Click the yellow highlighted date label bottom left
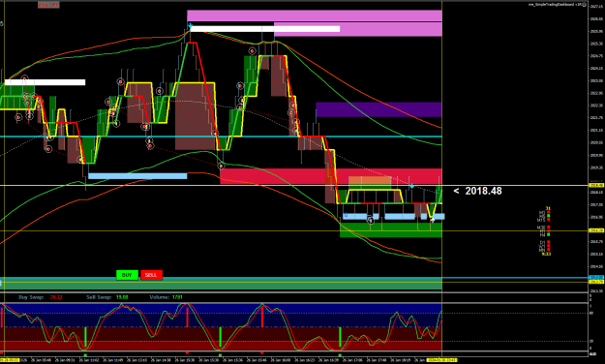605x364 pixels. pos(10,360)
